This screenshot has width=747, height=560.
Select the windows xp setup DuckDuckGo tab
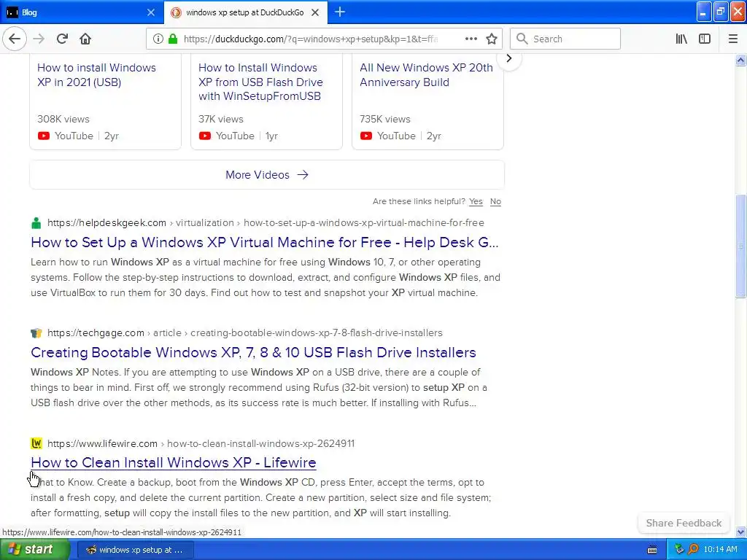245,12
